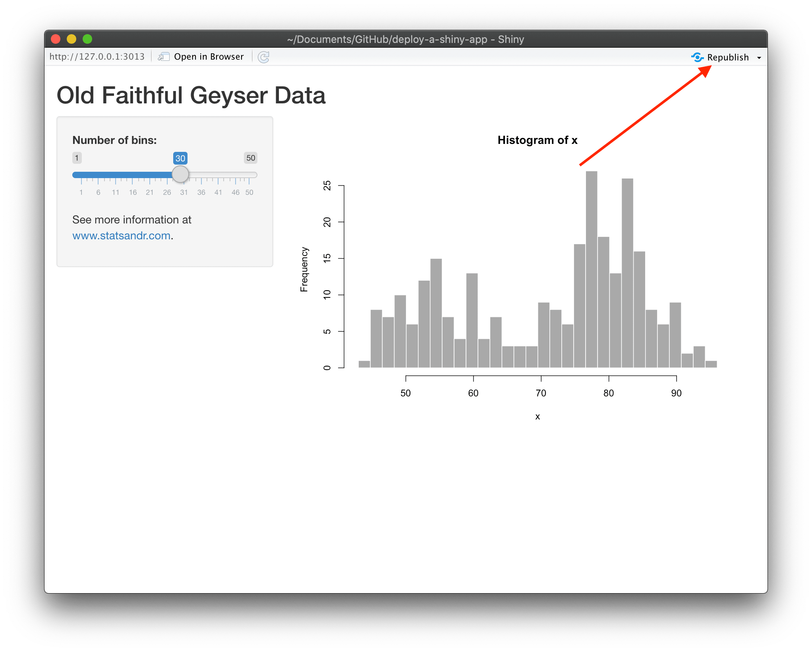Viewport: 812px width, 652px height.
Task: Click the slider maximum label 50
Action: click(251, 158)
